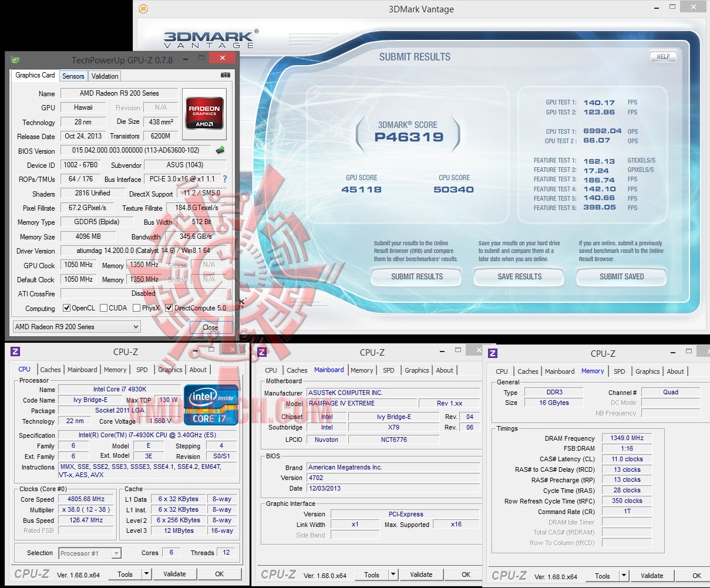The height and width of the screenshot is (588, 710).
Task: Click the BIOS Date 12/03/2013 field
Action: (393, 488)
